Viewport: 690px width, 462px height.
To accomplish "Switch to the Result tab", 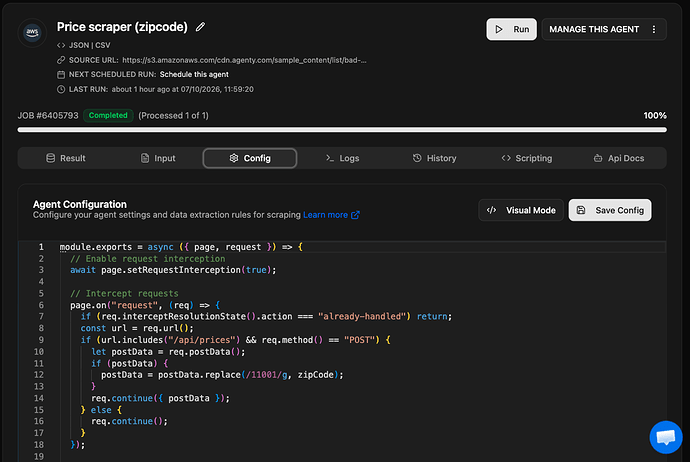I will (66, 158).
